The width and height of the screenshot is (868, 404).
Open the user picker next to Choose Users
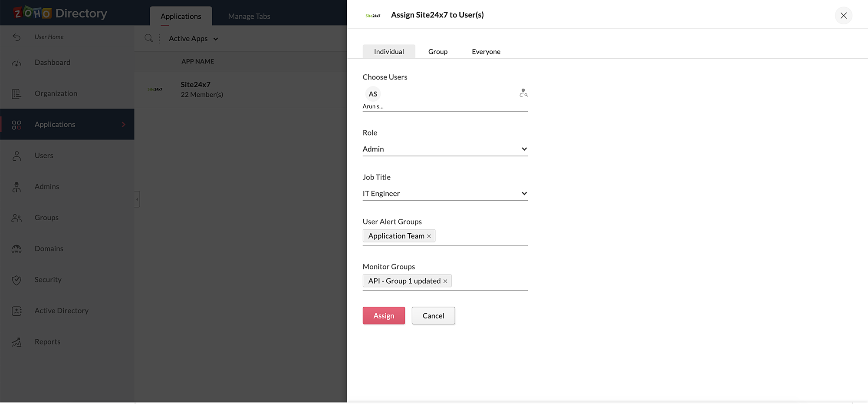(523, 93)
